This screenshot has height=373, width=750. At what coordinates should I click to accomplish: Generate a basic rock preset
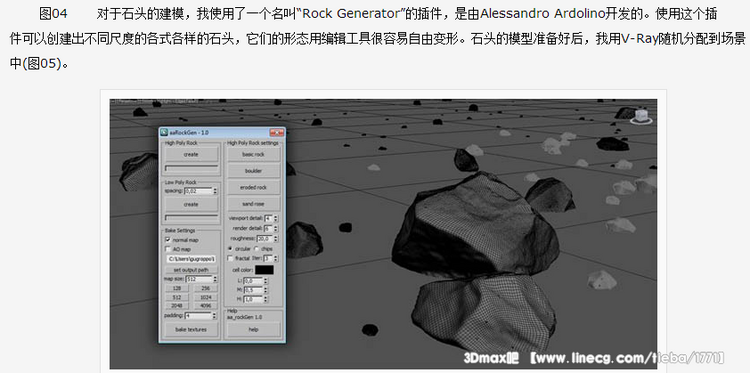pos(254,154)
